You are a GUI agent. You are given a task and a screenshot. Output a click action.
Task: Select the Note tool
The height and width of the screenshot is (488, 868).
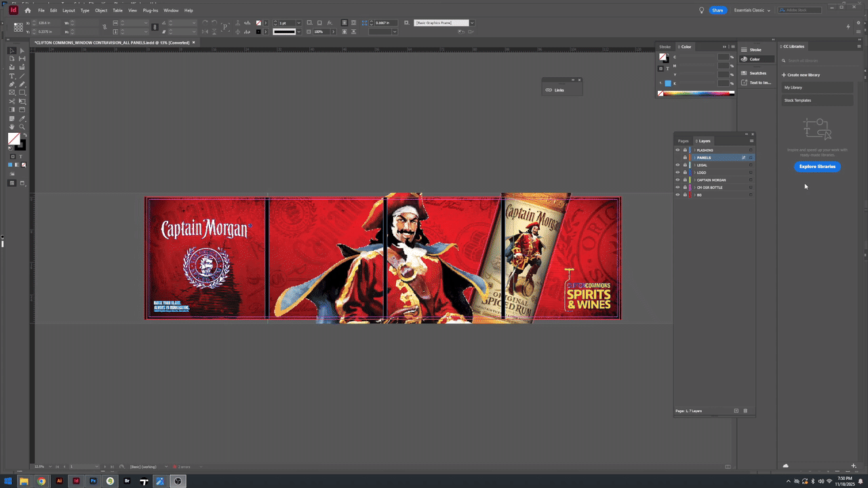pyautogui.click(x=12, y=118)
